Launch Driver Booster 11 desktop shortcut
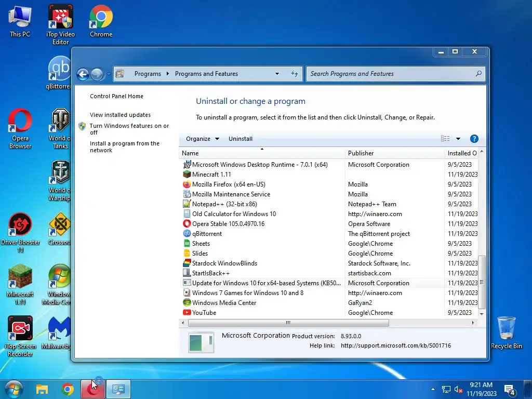This screenshot has width=532, height=399. point(20,233)
